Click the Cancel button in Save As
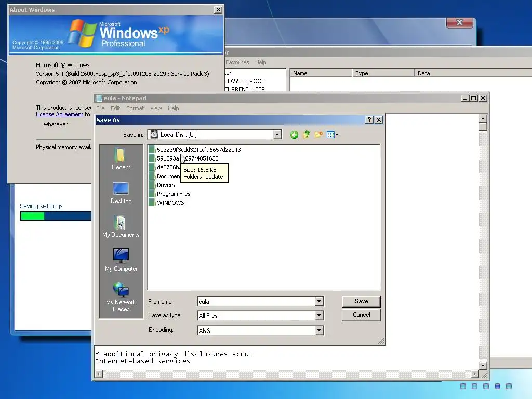 [x=362, y=315]
